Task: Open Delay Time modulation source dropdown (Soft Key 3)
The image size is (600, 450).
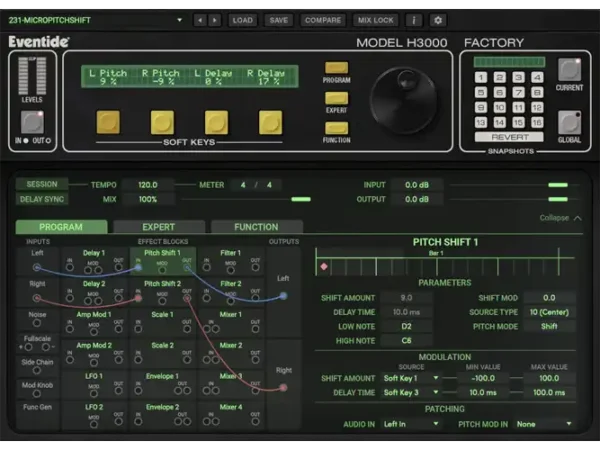Action: 411,393
